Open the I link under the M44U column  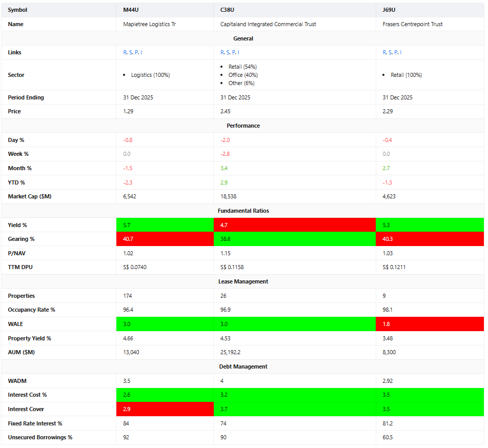140,52
